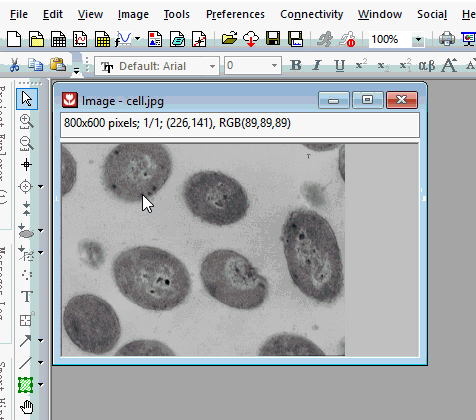
Task: Select the Pointer arrow tool
Action: [27, 99]
